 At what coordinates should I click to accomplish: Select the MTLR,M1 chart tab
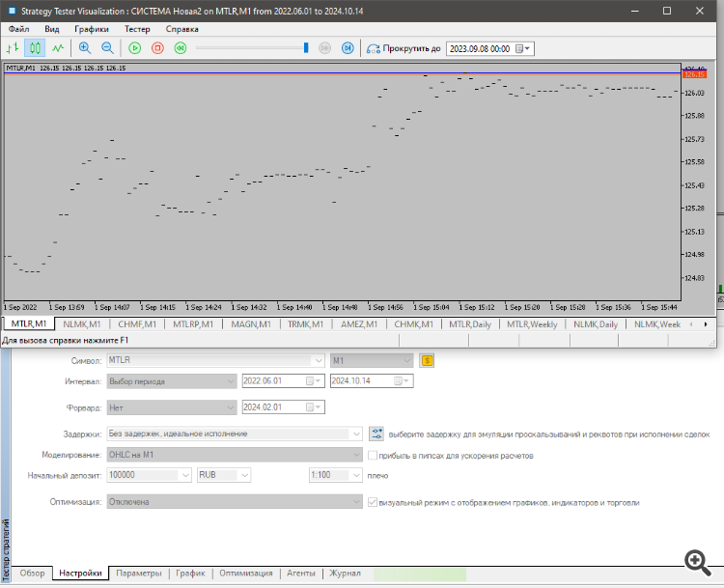pos(29,323)
